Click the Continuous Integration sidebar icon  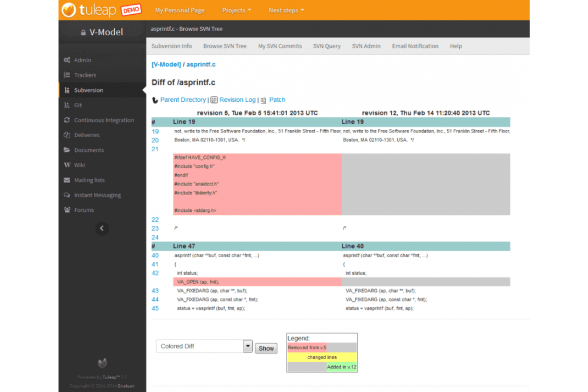pos(67,120)
